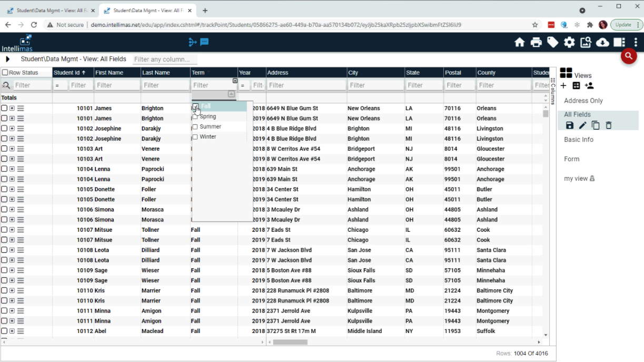Click the add-person share view icon
Image resolution: width=644 pixels, height=362 pixels.
[589, 85]
